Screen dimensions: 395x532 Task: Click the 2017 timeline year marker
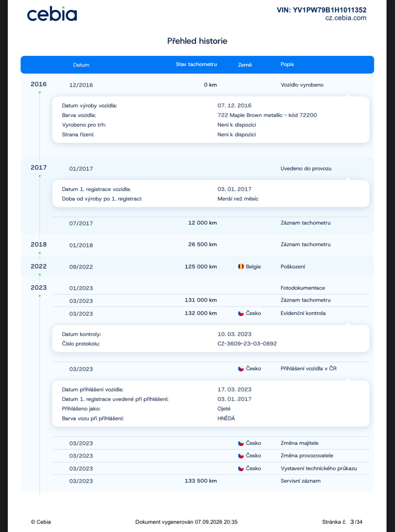point(39,168)
